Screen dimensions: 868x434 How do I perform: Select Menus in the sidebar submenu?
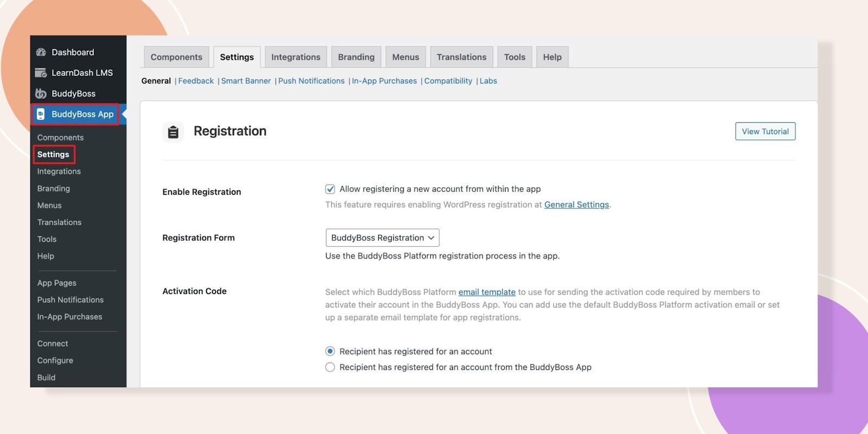click(x=49, y=205)
